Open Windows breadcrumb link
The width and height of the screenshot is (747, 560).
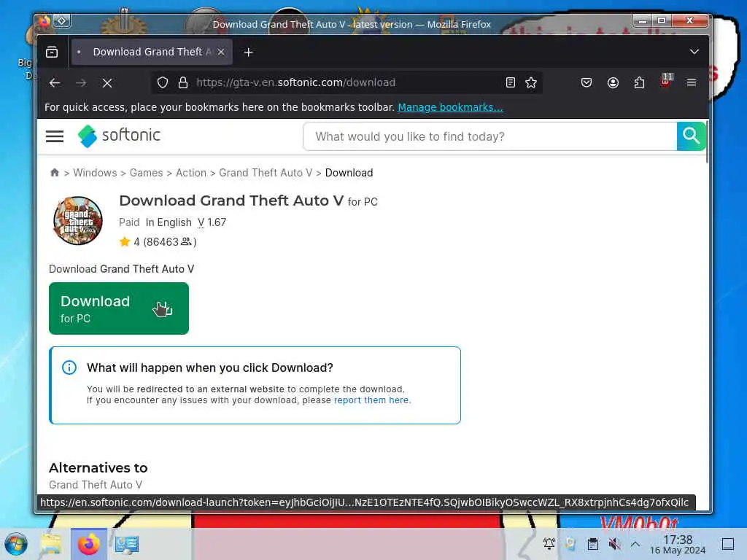95,173
